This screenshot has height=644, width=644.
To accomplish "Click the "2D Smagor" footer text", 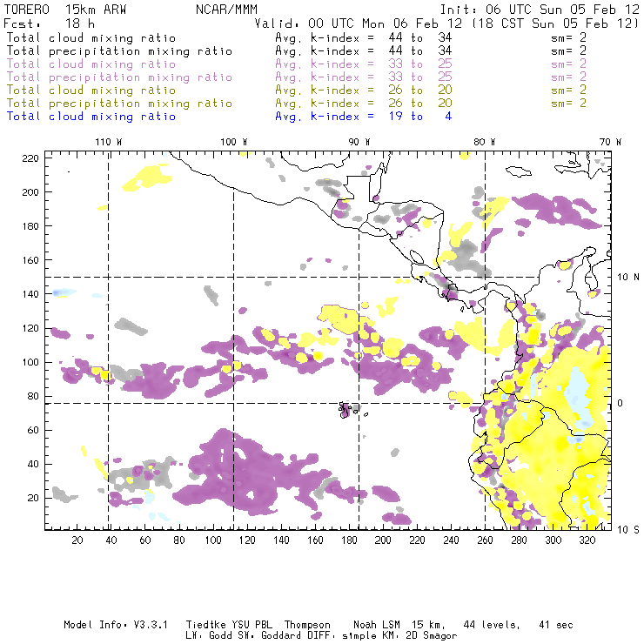I will tap(432, 636).
